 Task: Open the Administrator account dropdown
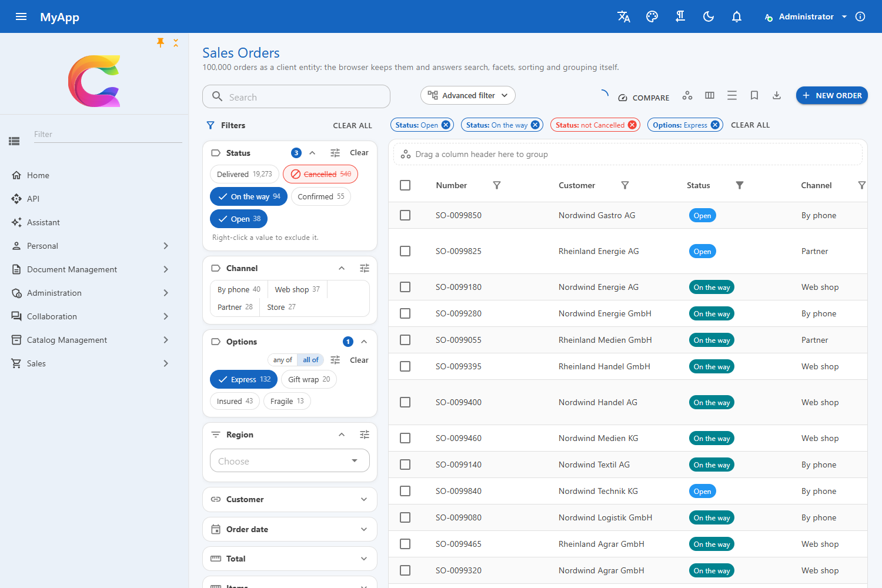coord(806,16)
